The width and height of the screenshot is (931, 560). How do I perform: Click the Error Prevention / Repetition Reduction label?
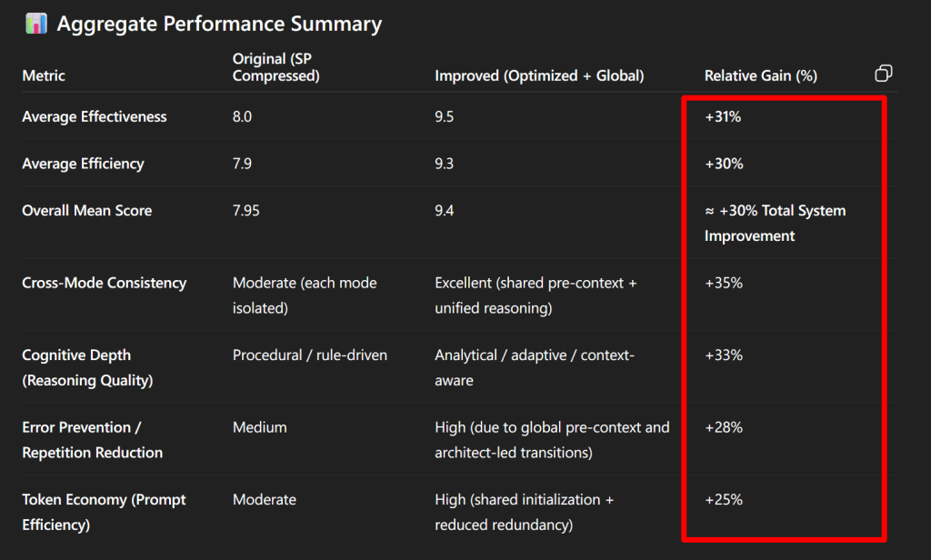click(x=92, y=440)
